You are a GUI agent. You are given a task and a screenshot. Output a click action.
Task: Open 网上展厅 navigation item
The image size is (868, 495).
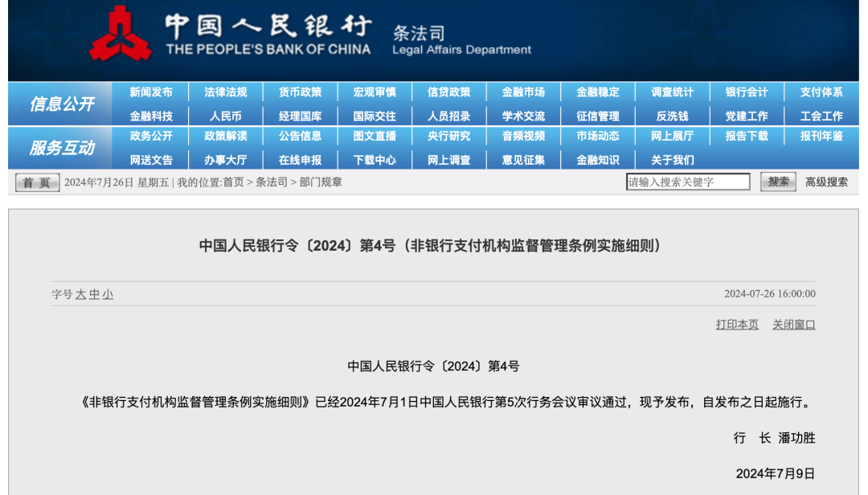tap(672, 137)
